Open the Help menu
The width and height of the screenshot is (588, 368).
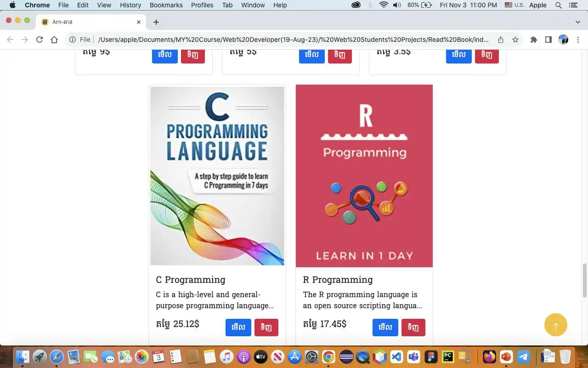(x=280, y=5)
